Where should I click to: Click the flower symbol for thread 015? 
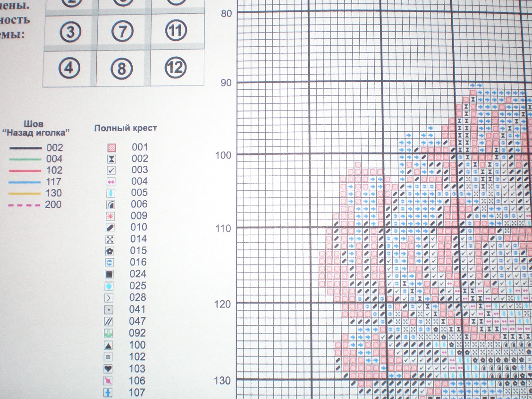click(110, 251)
